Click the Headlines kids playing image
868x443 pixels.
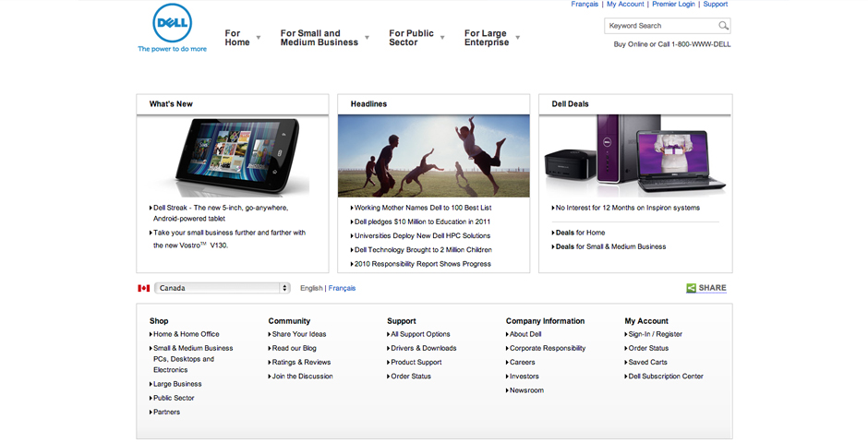click(433, 156)
